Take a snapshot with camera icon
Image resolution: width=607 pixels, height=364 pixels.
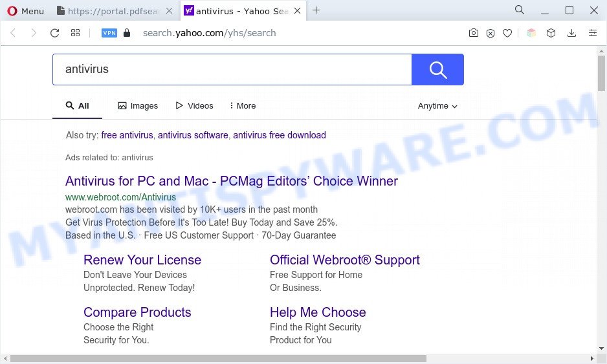click(474, 33)
